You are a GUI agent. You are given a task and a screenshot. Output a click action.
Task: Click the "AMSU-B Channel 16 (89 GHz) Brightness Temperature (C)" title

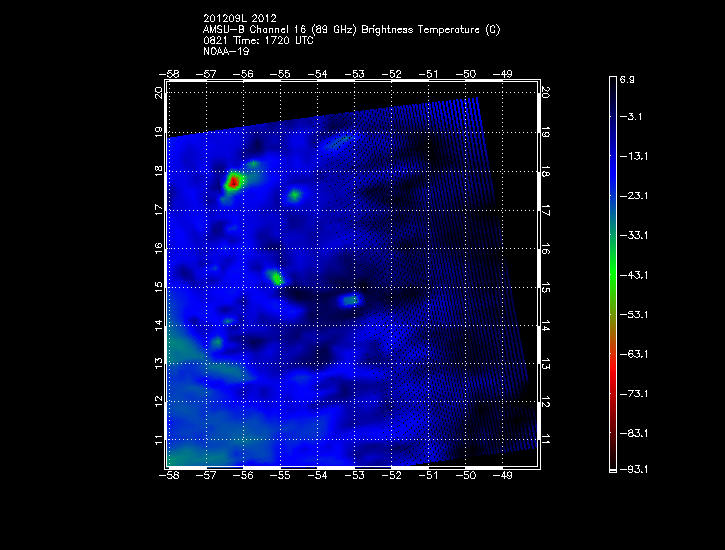click(x=351, y=30)
